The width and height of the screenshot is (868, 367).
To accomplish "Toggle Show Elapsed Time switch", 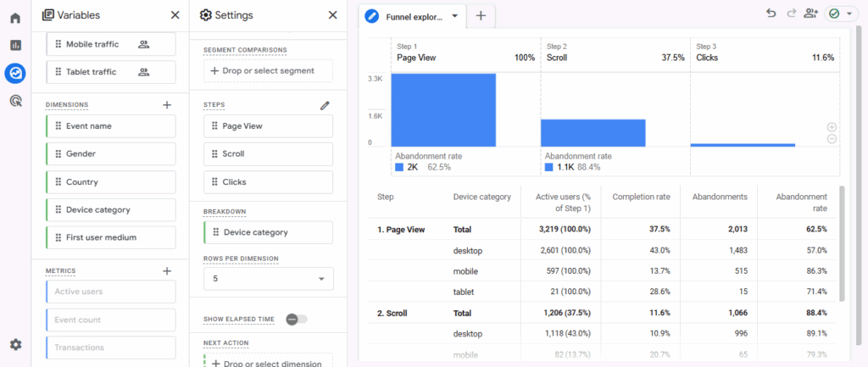I will pos(297,319).
